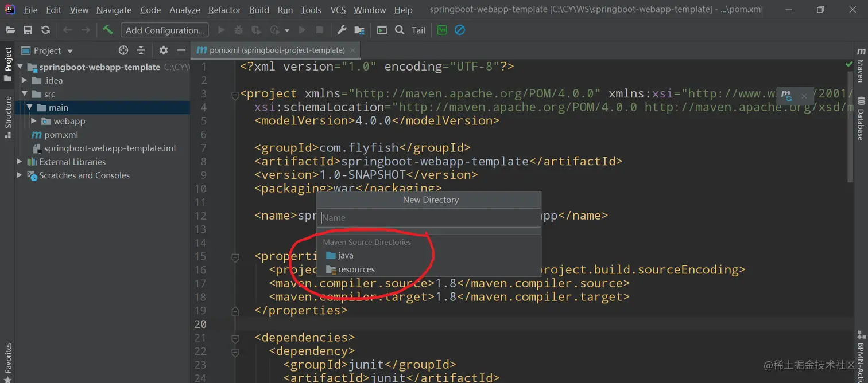
Task: Click Add Configuration button
Action: 165,30
